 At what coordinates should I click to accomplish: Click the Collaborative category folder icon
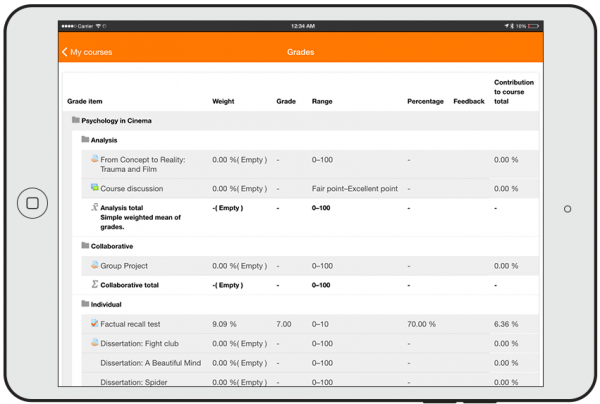[85, 245]
